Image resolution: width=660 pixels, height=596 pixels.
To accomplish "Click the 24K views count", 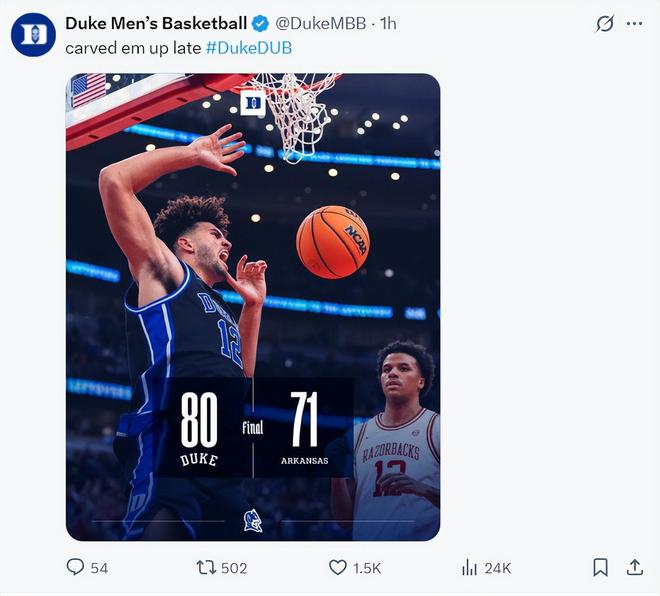I will (498, 568).
